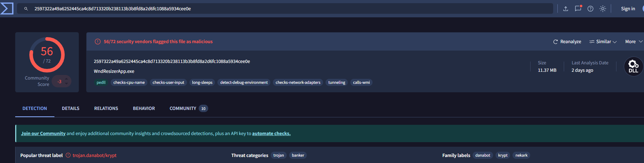The width and height of the screenshot is (644, 163).
Task: Click the Sign in link
Action: tap(628, 9)
